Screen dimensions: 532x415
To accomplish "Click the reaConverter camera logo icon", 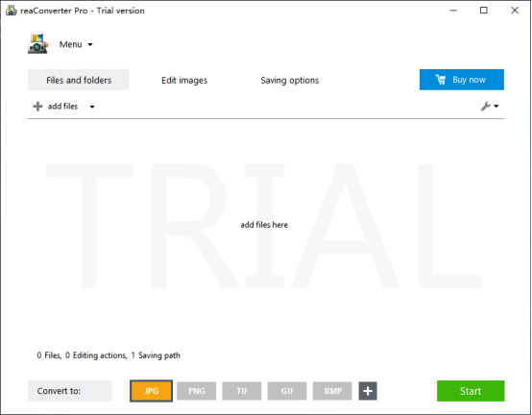I will (x=37, y=44).
